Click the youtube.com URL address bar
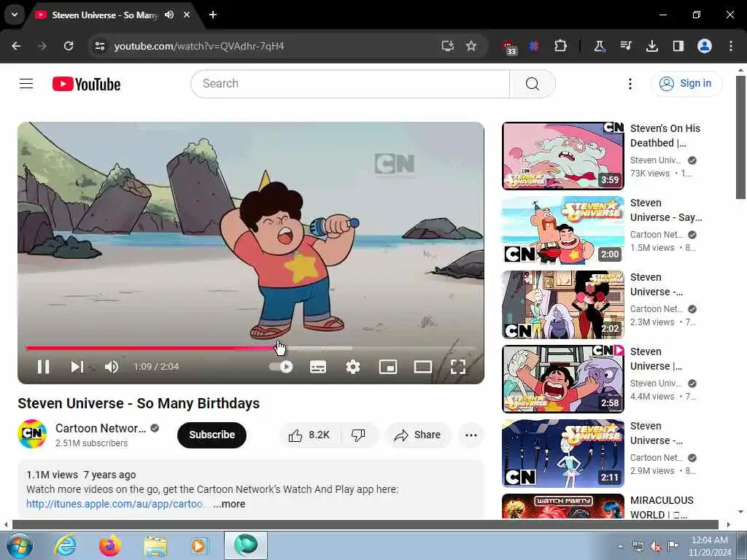The height and width of the screenshot is (560, 747). coord(199,46)
